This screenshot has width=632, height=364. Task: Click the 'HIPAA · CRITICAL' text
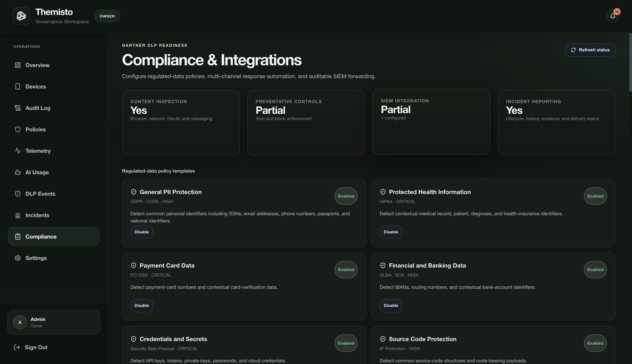tap(397, 202)
